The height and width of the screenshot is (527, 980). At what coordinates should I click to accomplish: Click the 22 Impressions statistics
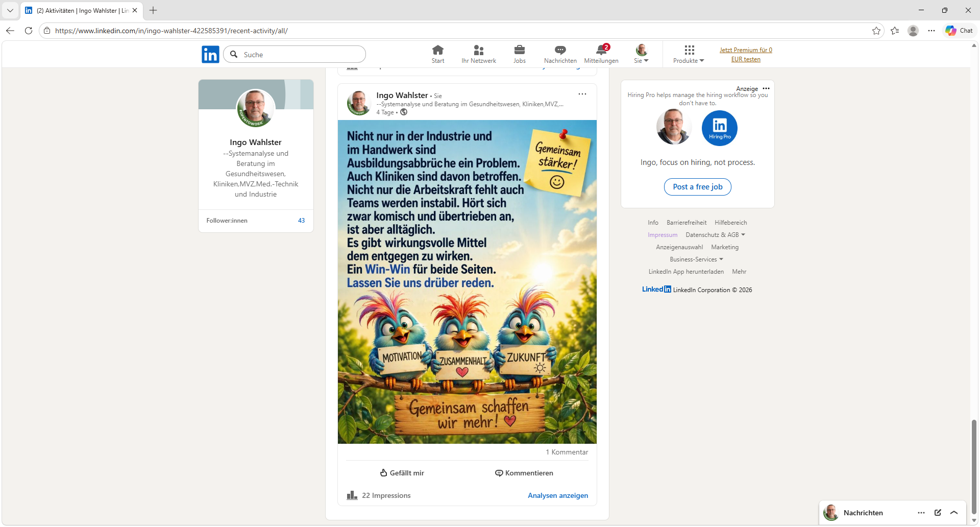click(x=386, y=495)
